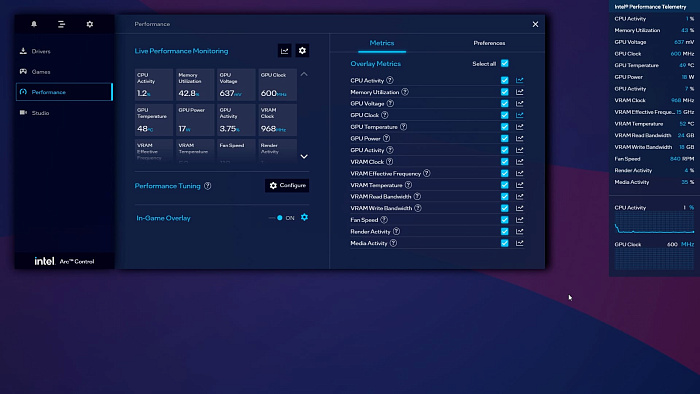Screen dimensions: 700x394
Task: Click the GPU Voltage 637 mV tile
Action: [236, 84]
